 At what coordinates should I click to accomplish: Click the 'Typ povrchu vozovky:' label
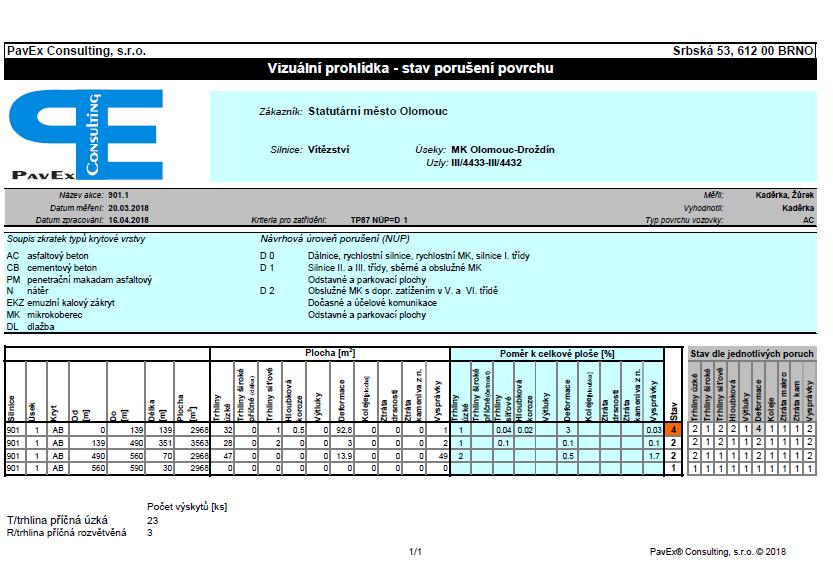[684, 220]
